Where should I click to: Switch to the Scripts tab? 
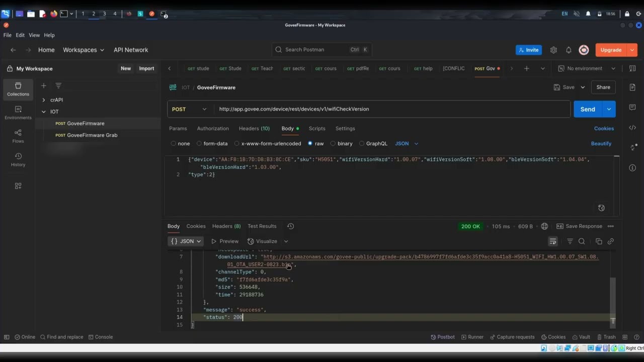(317, 128)
